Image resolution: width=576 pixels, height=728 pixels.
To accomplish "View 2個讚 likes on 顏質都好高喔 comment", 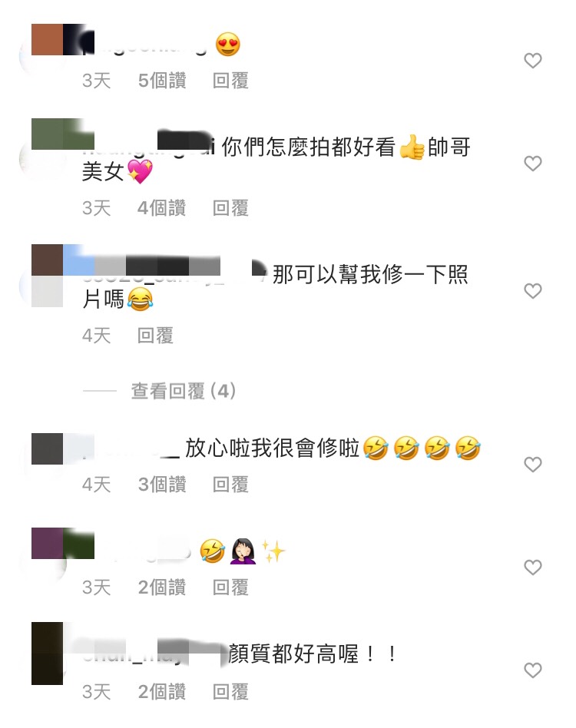I will point(162,692).
